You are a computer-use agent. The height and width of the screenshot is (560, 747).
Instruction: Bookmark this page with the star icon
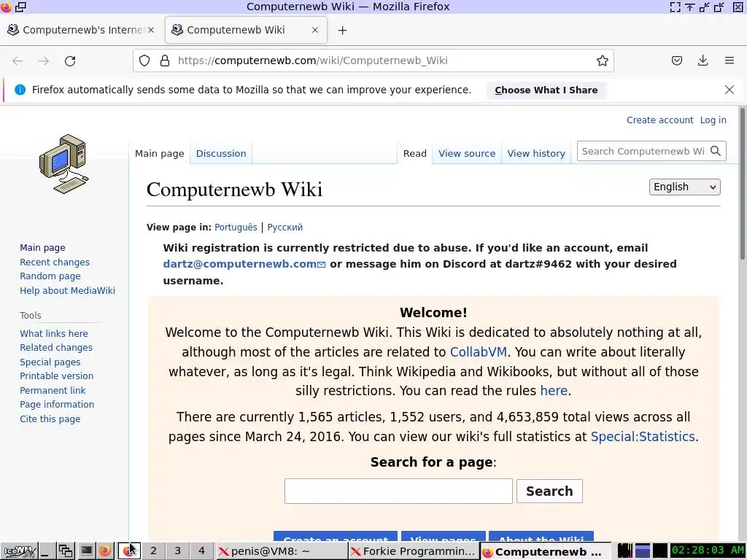602,61
